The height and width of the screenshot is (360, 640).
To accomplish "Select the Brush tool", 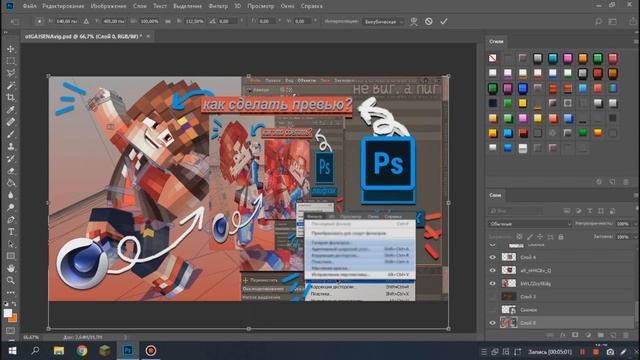I will 11,134.
